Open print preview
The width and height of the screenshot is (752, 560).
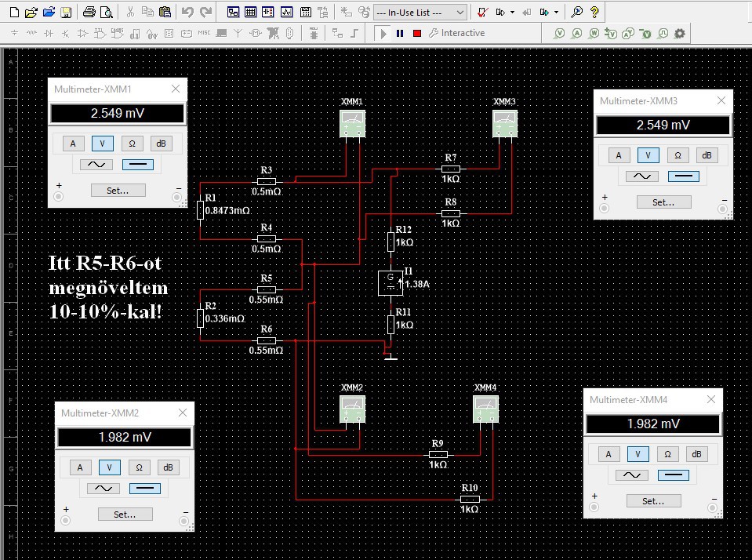click(x=107, y=13)
